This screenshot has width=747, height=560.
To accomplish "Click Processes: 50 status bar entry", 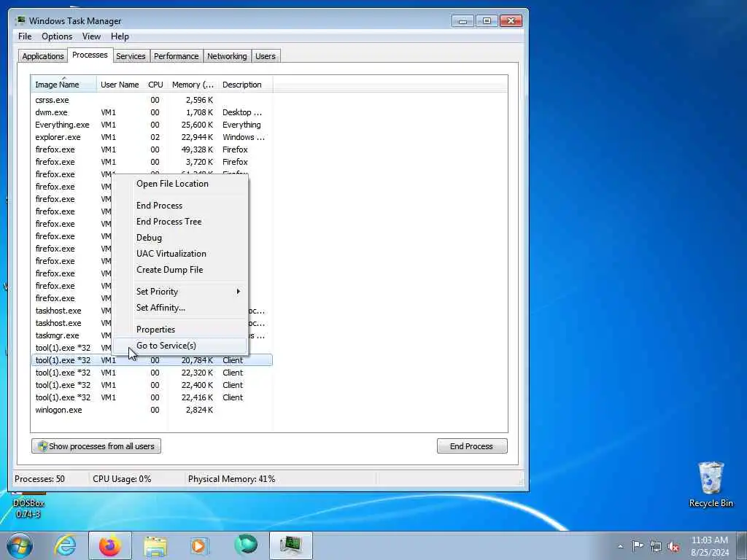I will (39, 479).
